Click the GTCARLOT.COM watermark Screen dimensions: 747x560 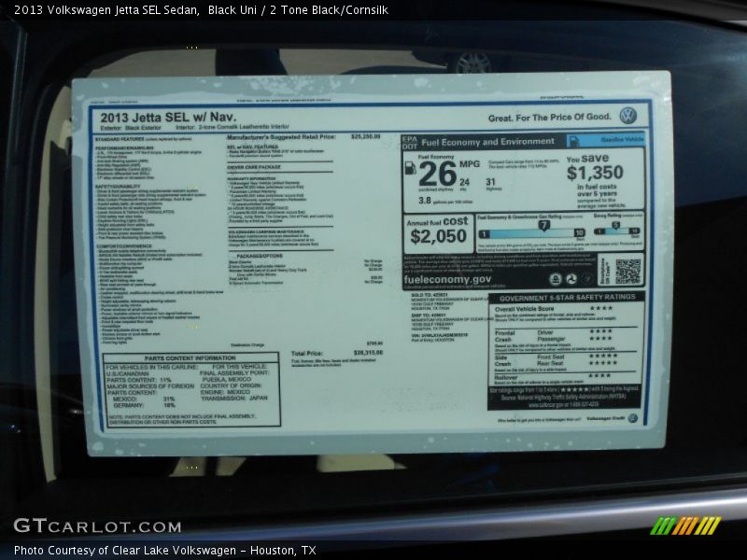point(97,526)
